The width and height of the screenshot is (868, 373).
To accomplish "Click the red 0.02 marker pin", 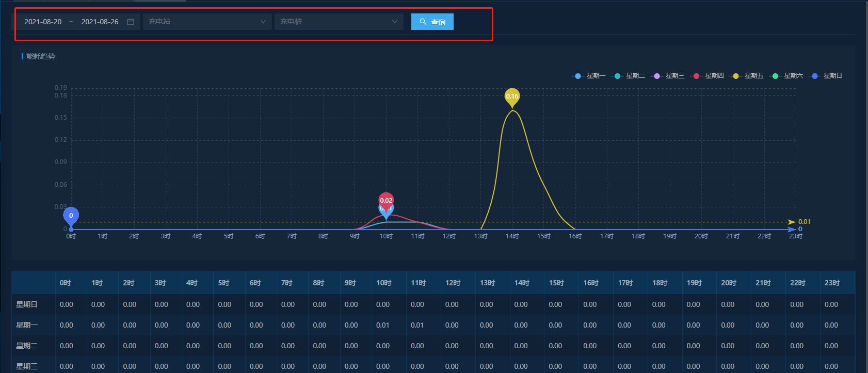I will coord(386,201).
